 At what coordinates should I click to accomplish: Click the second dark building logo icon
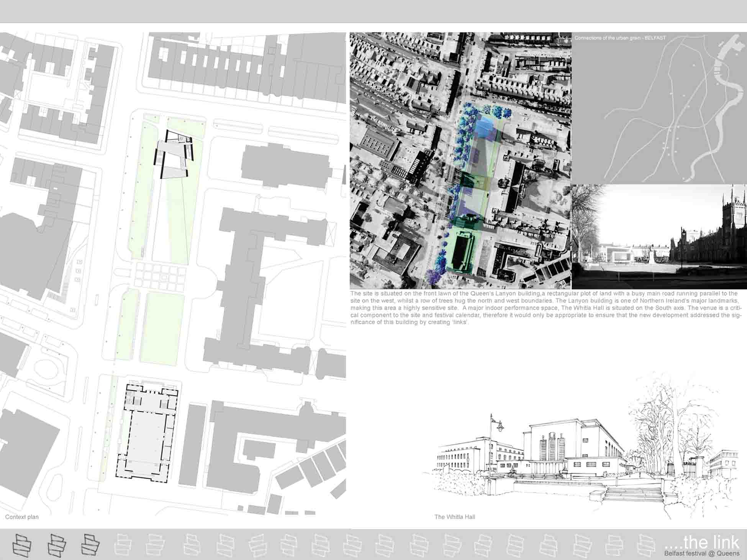57,545
